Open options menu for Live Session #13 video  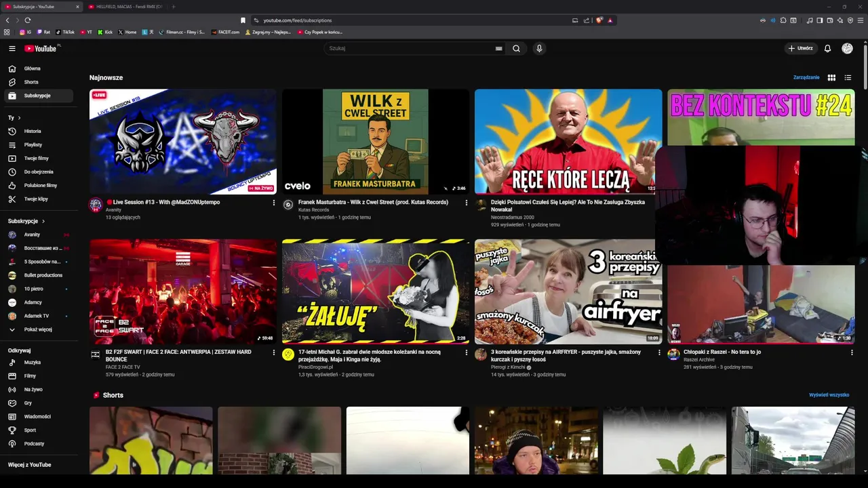[x=274, y=203]
